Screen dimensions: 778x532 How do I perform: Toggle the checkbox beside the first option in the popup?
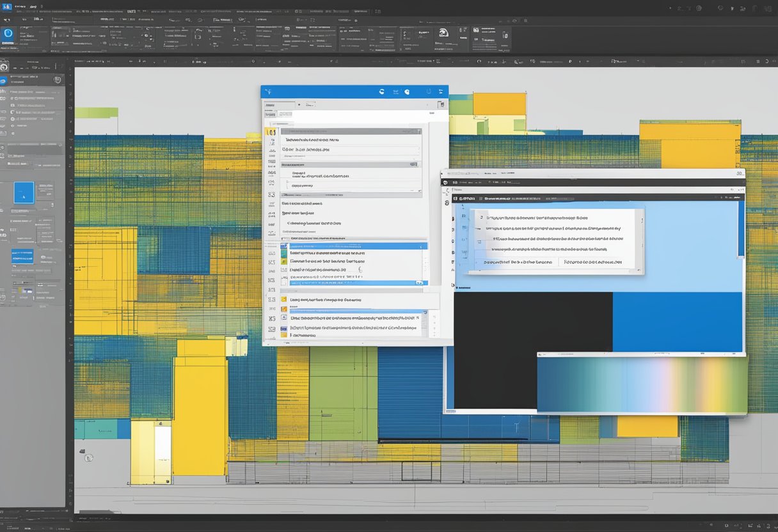(480, 216)
